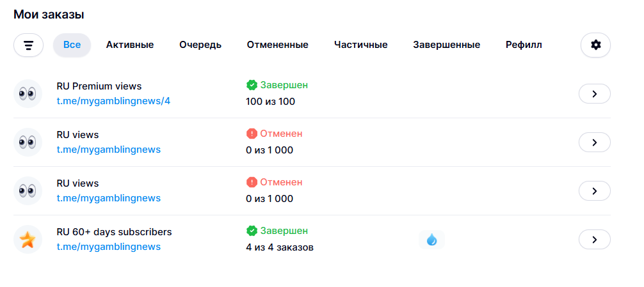Switch to the Активные tab
644x287 pixels.
[x=130, y=45]
